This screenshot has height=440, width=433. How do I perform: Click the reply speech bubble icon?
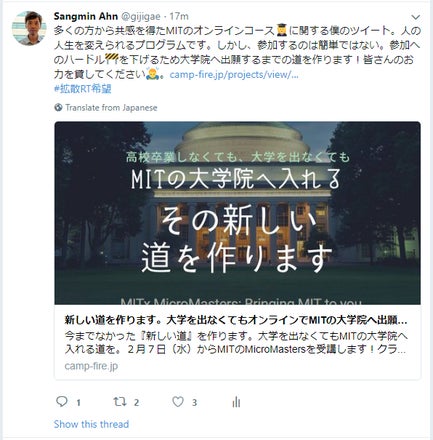point(62,402)
